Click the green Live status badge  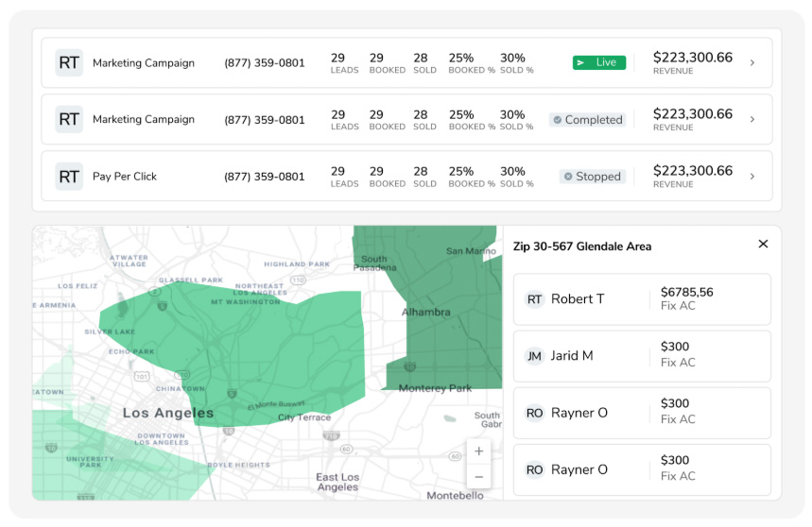point(598,63)
